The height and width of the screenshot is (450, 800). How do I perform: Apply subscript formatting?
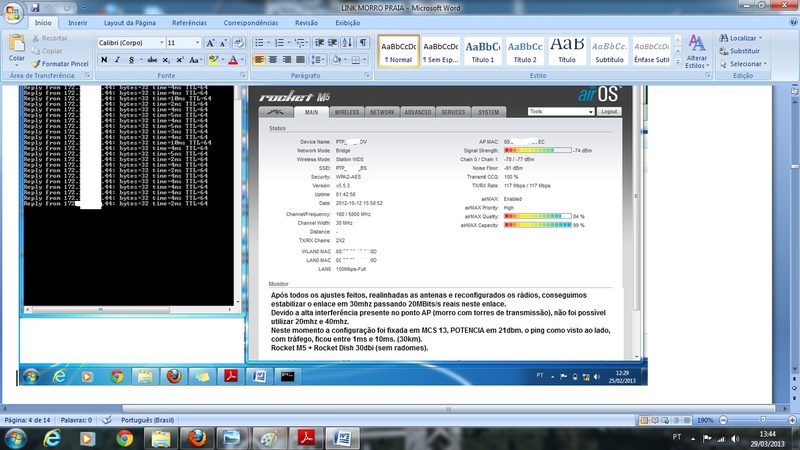(x=166, y=60)
